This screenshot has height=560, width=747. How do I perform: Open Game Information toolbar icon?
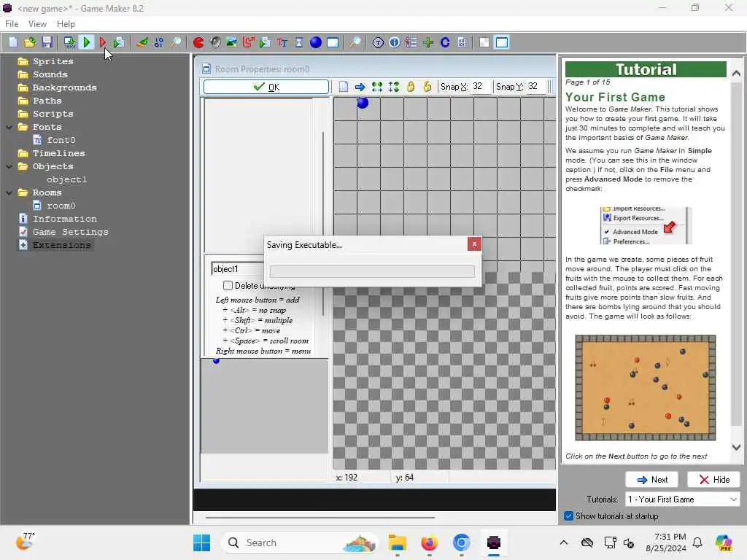tap(395, 42)
